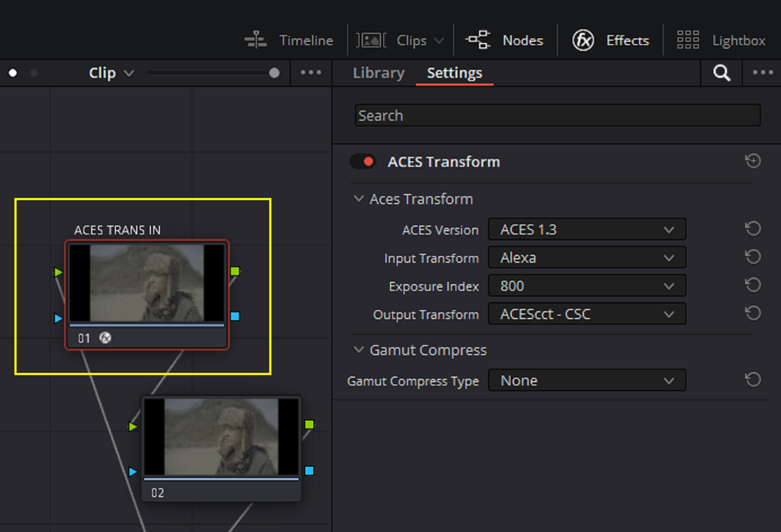Click node 01 green RGB input connector

coord(59,272)
